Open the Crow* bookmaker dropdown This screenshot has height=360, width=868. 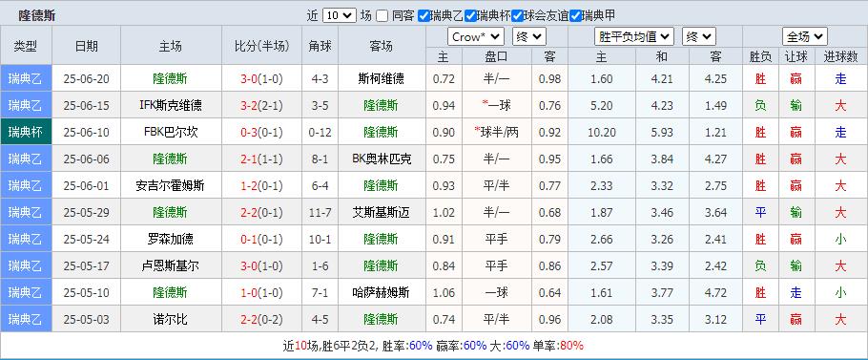476,37
